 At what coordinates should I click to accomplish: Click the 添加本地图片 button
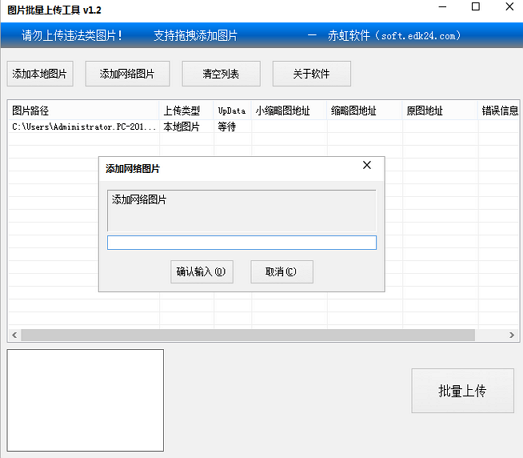click(x=40, y=74)
